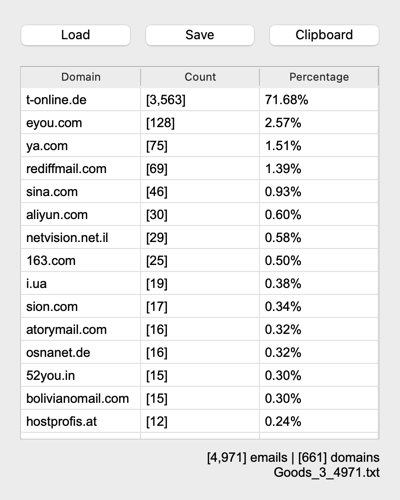
Task: Select the i.ua domain row
Action: pos(200,284)
